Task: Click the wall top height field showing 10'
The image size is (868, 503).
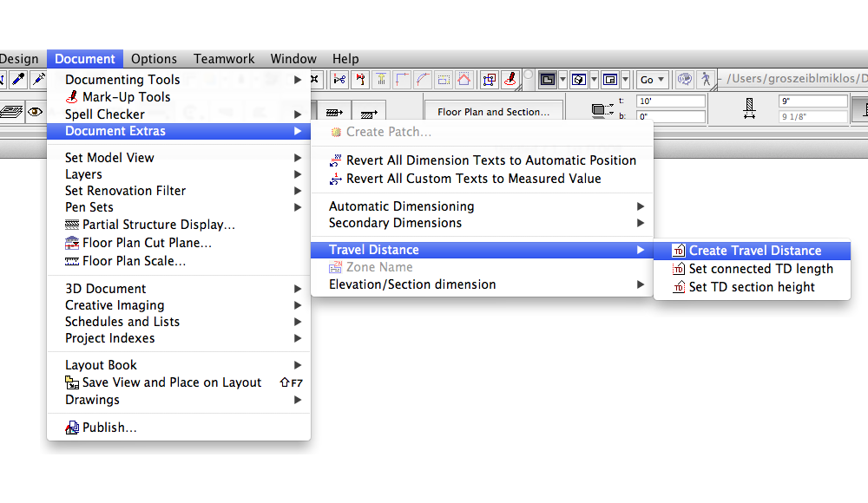Action: click(x=670, y=101)
